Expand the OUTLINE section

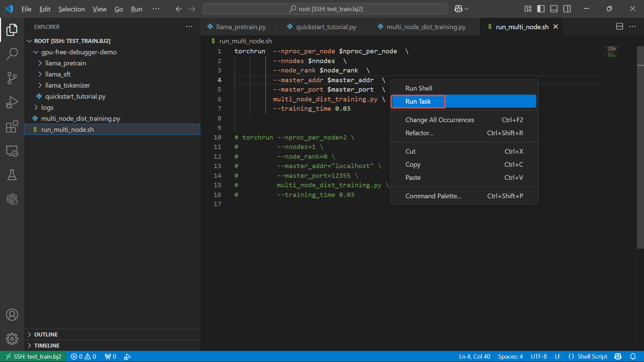pos(46,334)
